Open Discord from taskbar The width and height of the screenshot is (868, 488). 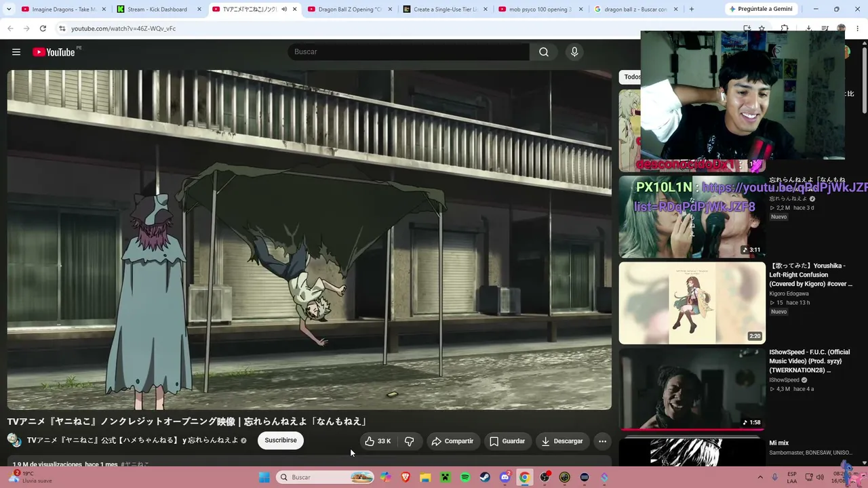(505, 477)
